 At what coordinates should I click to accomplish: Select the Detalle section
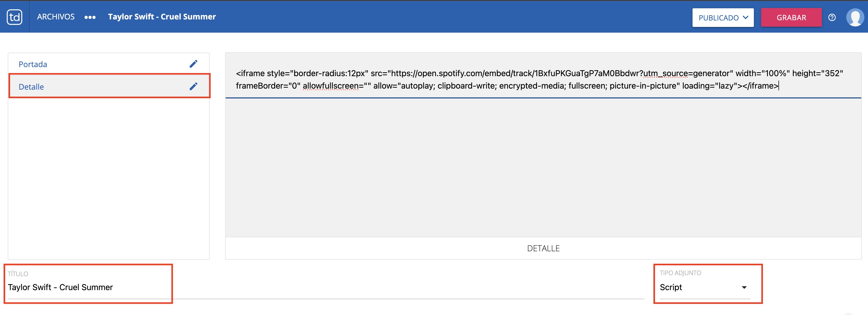pos(31,87)
